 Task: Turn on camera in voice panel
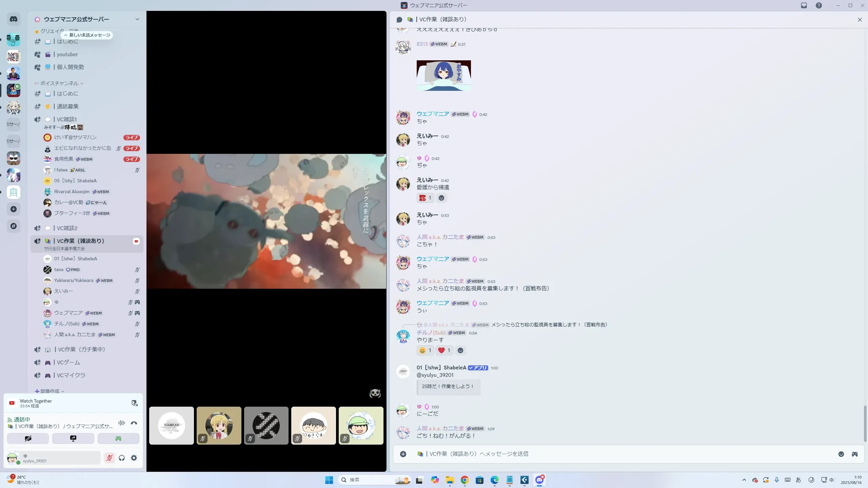[x=28, y=439]
